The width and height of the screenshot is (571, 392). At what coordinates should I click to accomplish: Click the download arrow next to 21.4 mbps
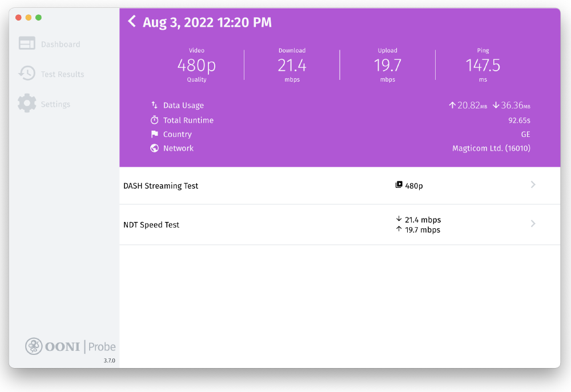[399, 219]
